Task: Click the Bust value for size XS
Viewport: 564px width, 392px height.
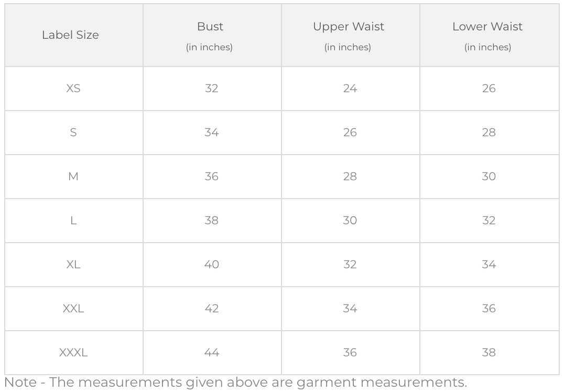Action: [x=212, y=89]
